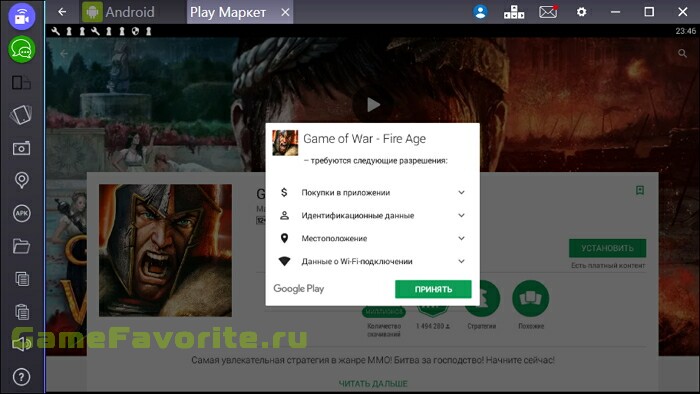Expand the Местоположение permission
Screen dimensions: 700x394
click(372, 238)
